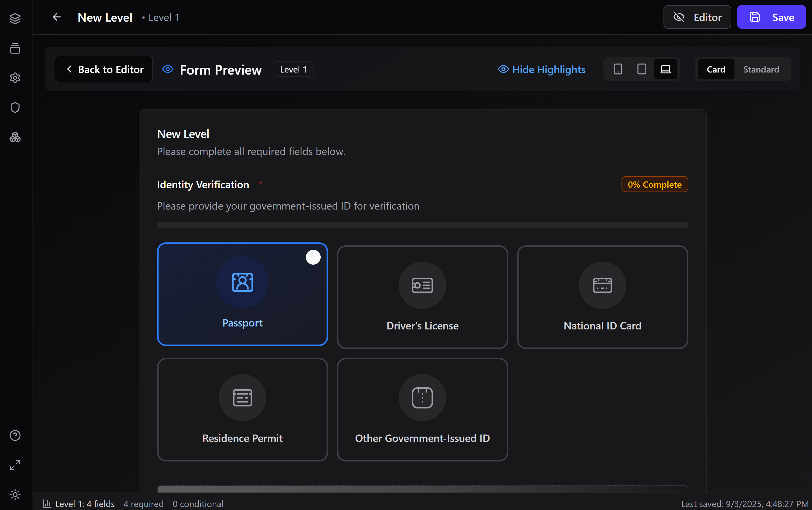
Task: Select mobile phone preview size
Action: (x=618, y=69)
